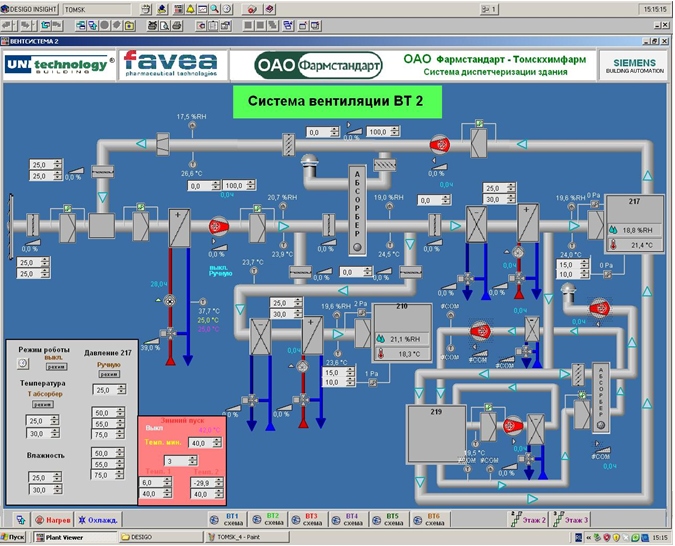
Task: Click room 217 block
Action: click(635, 224)
